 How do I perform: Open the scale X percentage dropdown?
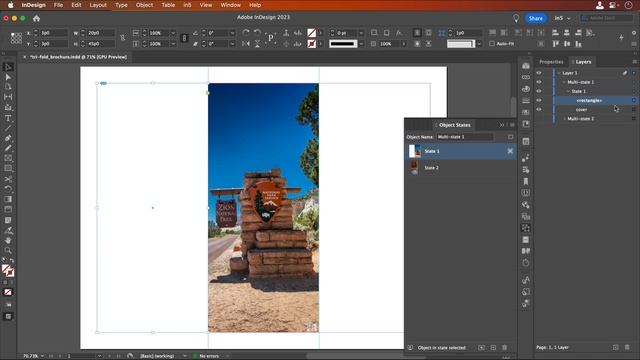pyautogui.click(x=173, y=33)
